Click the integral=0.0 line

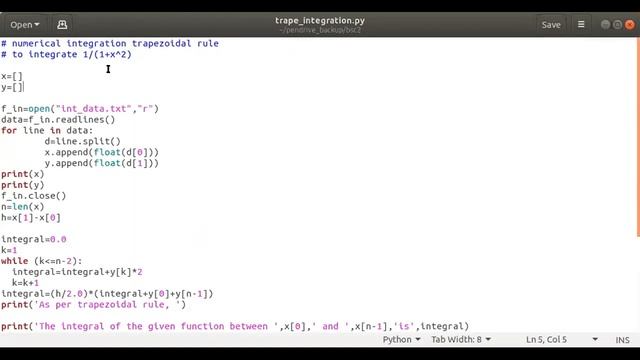[33, 239]
